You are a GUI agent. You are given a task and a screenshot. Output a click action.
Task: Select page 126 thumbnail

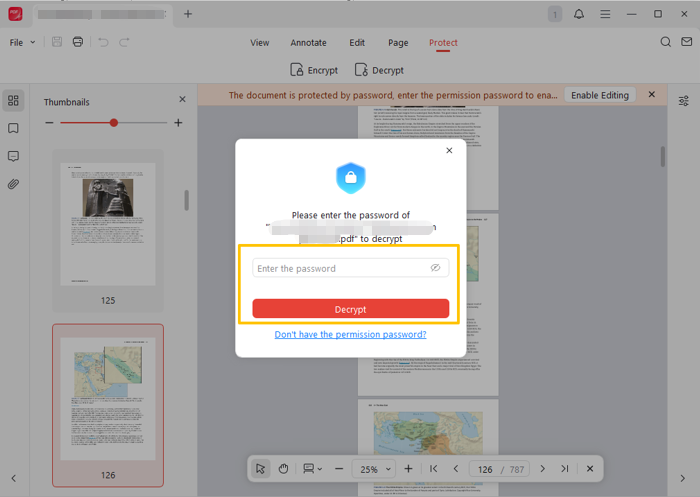108,405
